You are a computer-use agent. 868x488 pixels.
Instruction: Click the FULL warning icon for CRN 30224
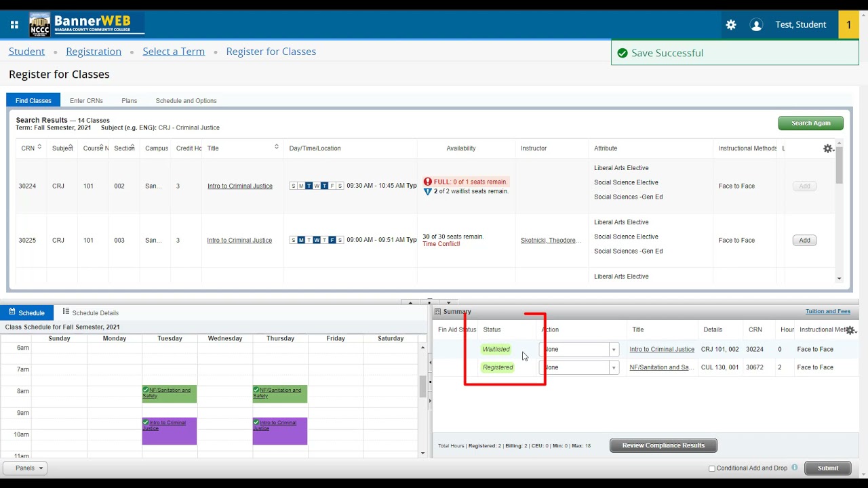428,182
